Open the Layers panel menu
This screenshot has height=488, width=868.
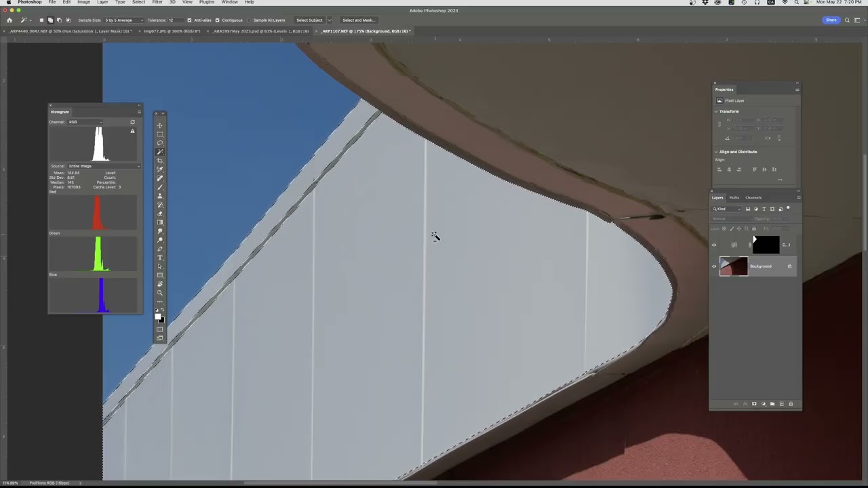pyautogui.click(x=799, y=197)
